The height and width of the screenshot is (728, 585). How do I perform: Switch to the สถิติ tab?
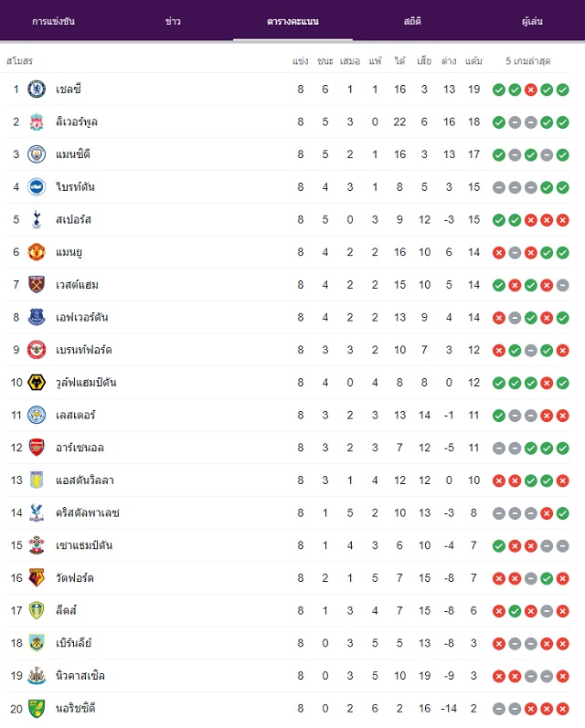point(412,21)
